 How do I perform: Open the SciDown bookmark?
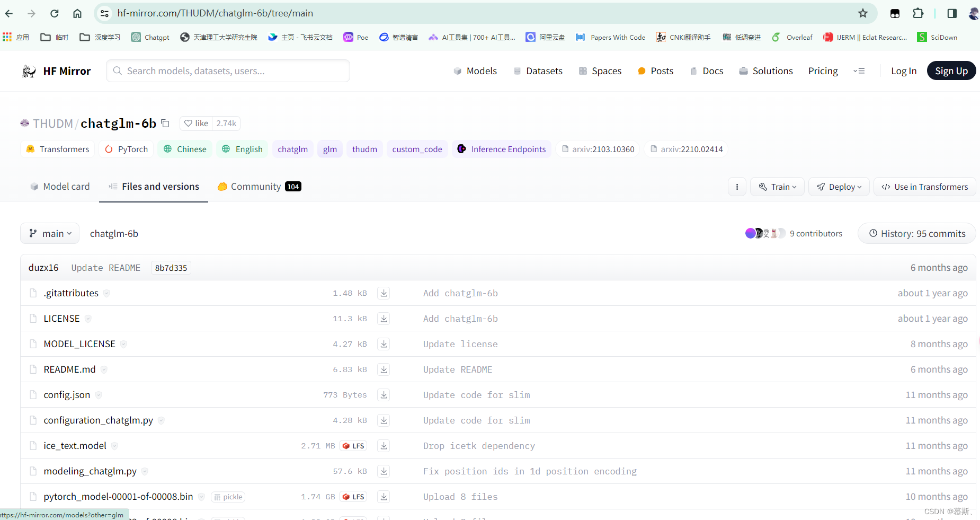pyautogui.click(x=938, y=37)
